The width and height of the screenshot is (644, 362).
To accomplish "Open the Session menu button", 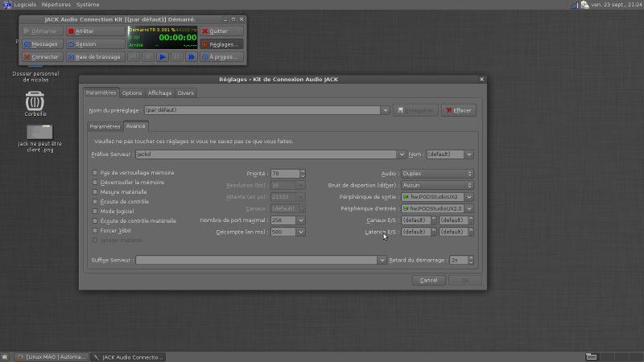I will point(95,44).
